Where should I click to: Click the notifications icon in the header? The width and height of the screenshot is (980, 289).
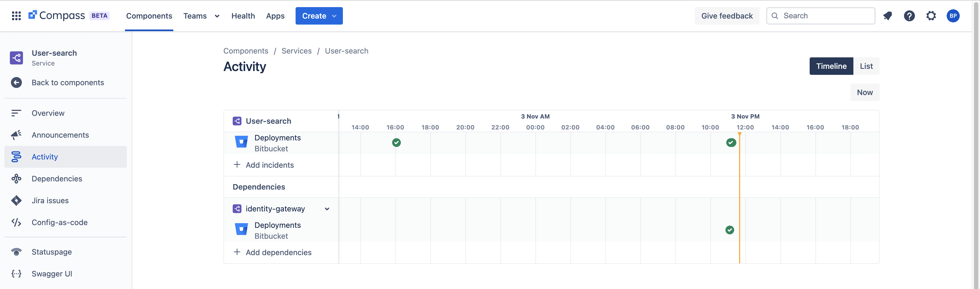click(x=888, y=16)
